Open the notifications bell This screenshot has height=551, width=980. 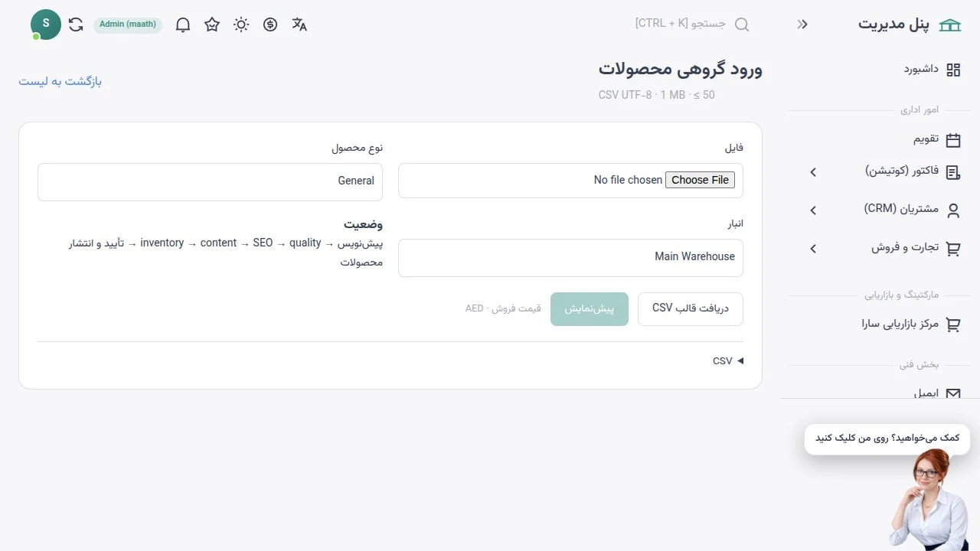tap(183, 24)
